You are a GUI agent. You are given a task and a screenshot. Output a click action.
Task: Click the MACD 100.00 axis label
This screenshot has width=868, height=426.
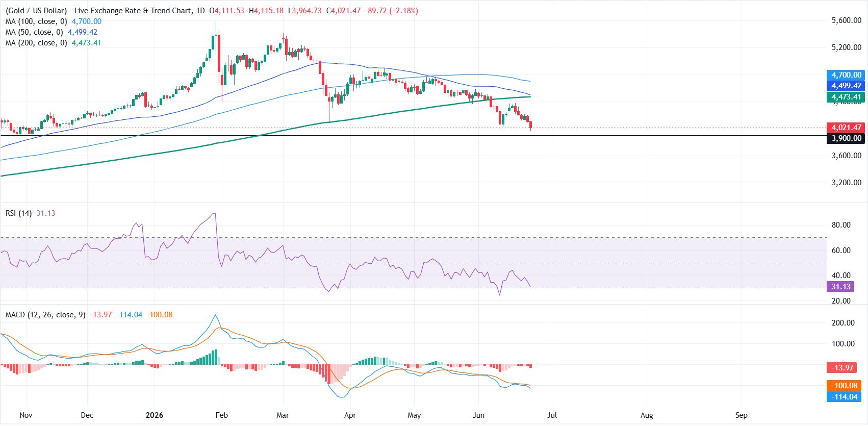point(843,344)
